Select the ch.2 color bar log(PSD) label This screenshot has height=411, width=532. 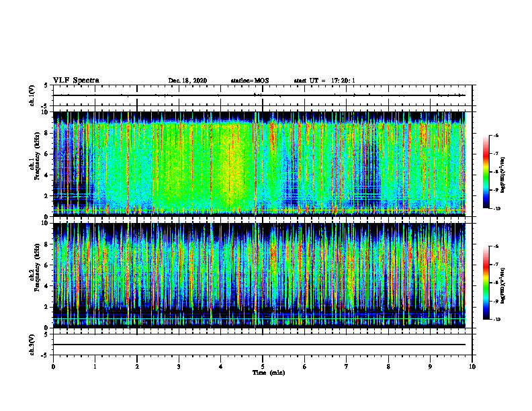pyautogui.click(x=503, y=286)
